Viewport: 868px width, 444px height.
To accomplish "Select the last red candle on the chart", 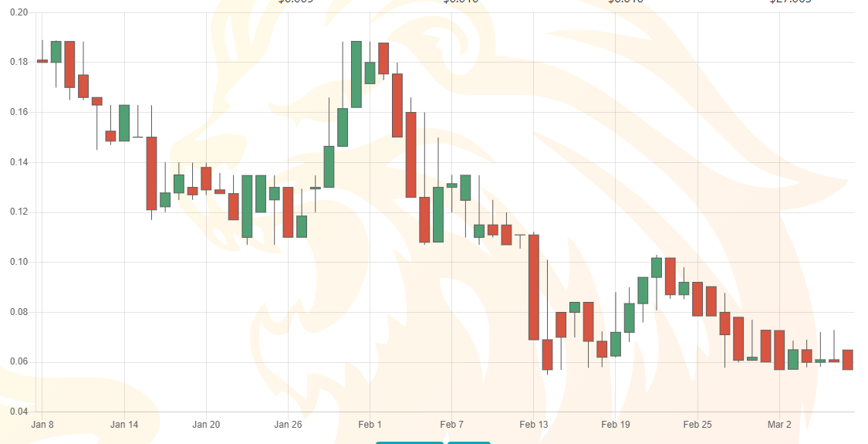I will coord(847,360).
